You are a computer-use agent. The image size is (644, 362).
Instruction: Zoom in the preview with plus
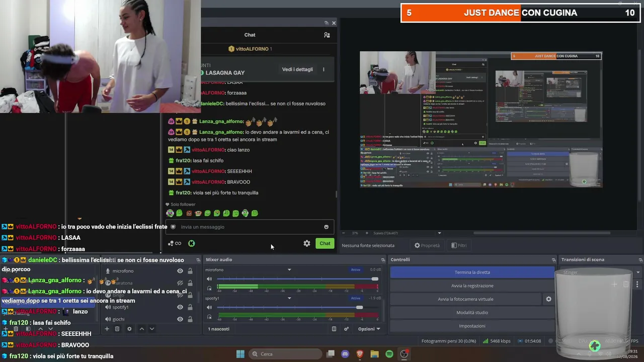pos(367,233)
